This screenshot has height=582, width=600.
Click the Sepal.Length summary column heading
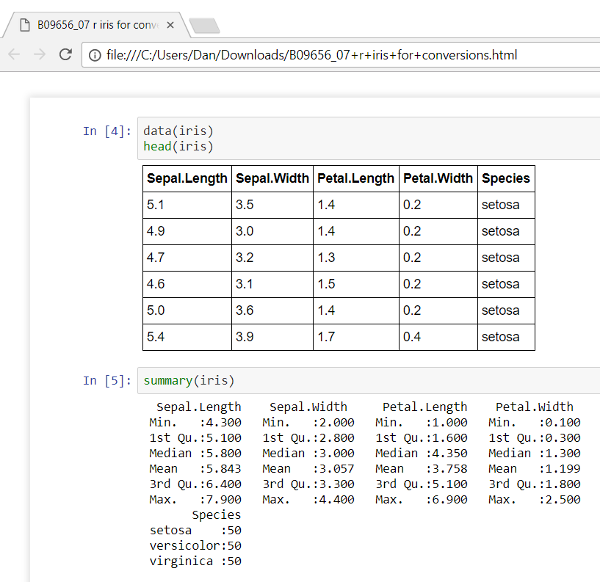(x=199, y=407)
